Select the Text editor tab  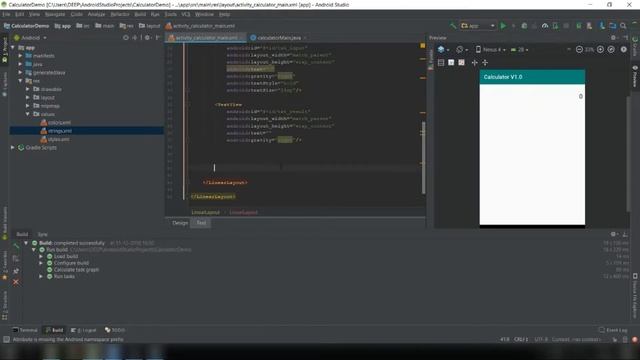[x=201, y=223]
